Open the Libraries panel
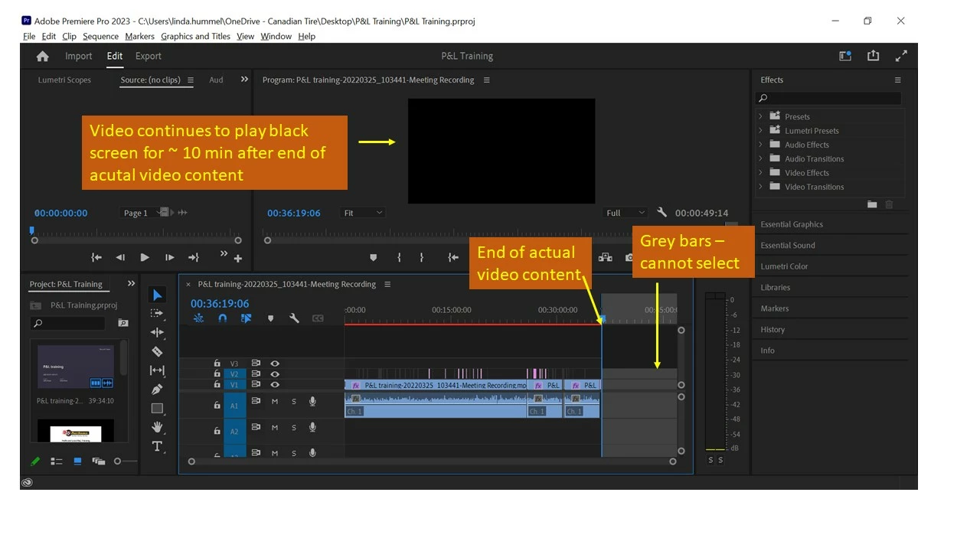Screen dimensions: 980x551 (x=775, y=287)
